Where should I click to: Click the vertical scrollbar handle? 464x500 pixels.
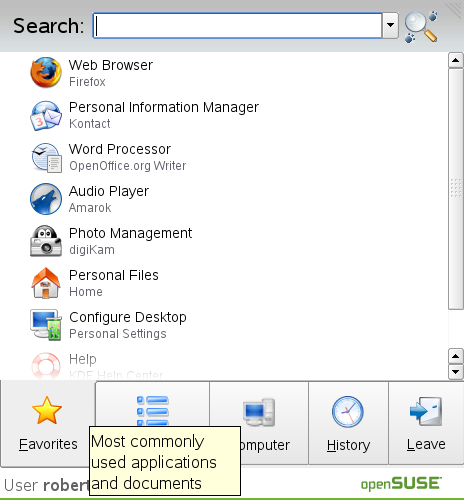coord(456,189)
